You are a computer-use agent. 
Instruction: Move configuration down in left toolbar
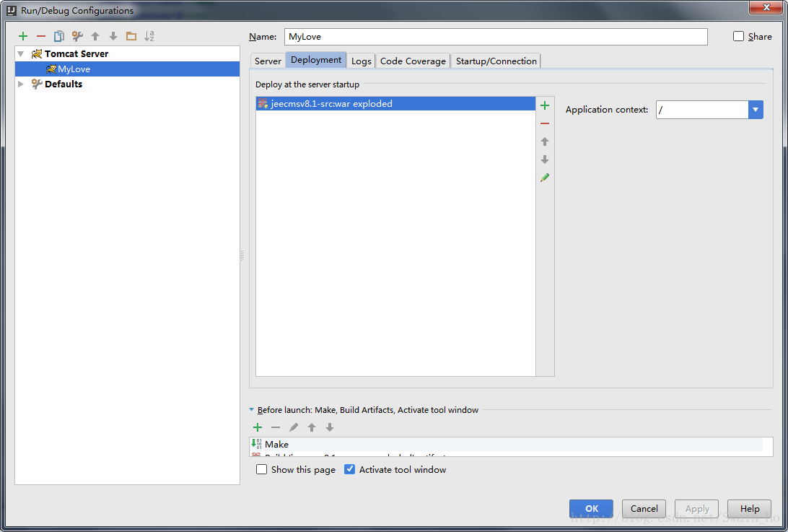[x=113, y=36]
